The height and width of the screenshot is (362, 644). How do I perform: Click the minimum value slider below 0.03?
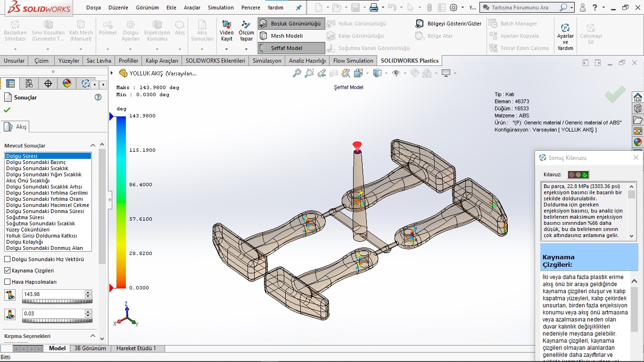pos(57,321)
